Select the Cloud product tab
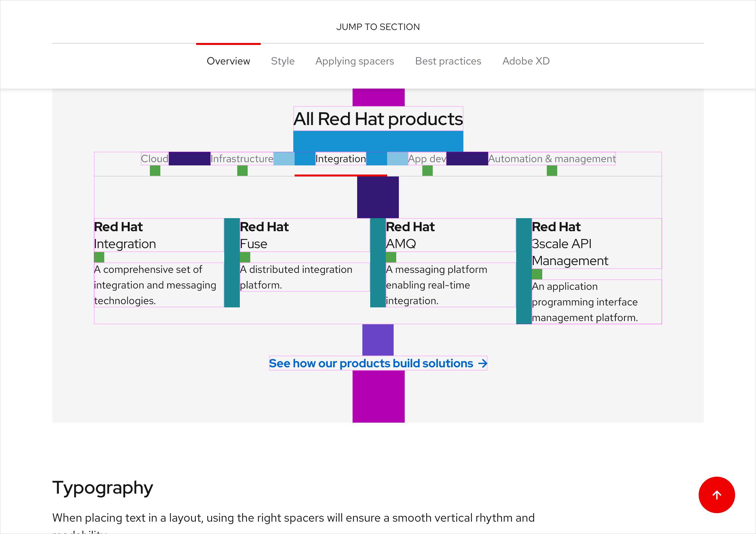Image resolution: width=756 pixels, height=534 pixels. coord(154,159)
